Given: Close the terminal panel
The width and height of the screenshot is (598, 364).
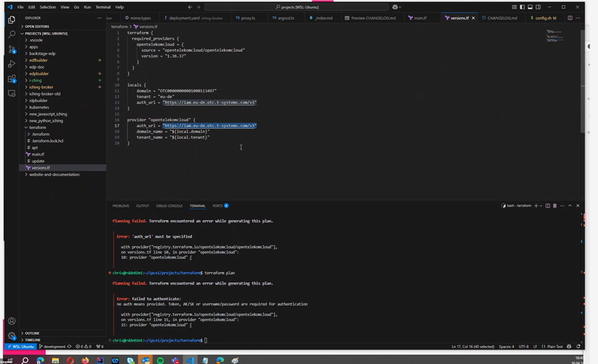Looking at the screenshot, I should [578, 205].
